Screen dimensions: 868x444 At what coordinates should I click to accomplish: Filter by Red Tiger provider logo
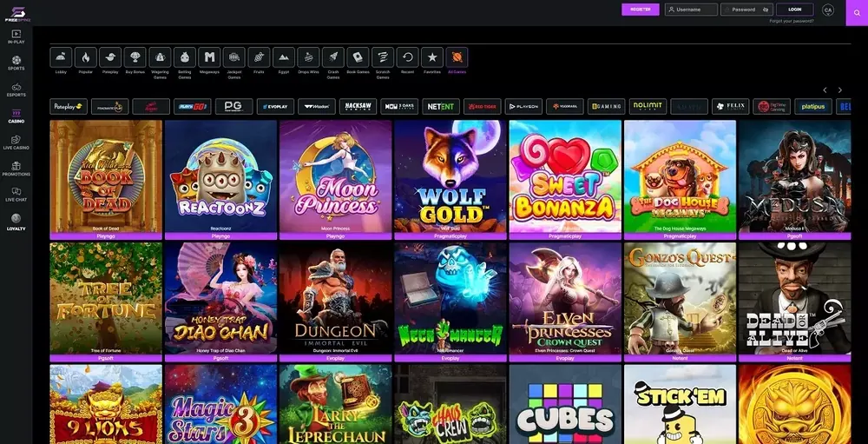[x=482, y=106]
